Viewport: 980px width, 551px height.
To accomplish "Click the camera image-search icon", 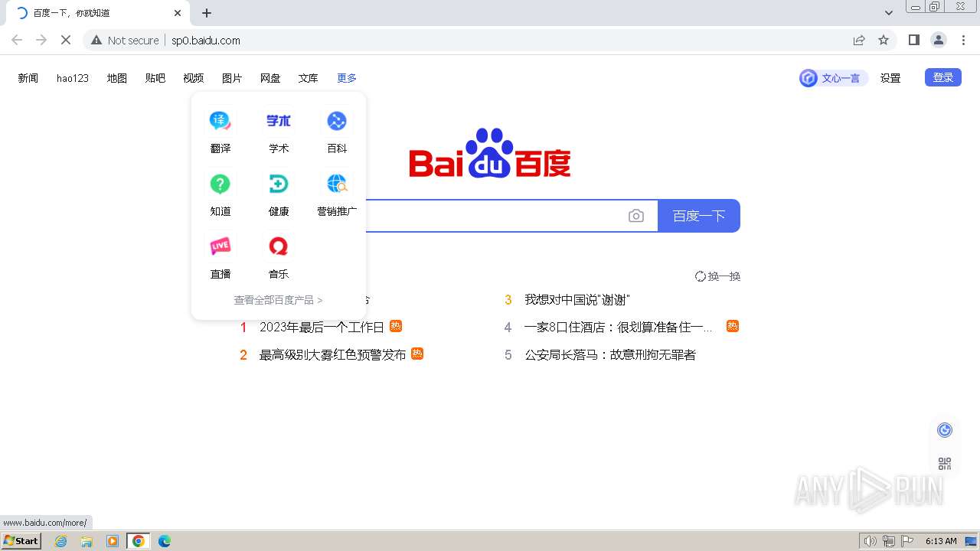I will tap(636, 217).
